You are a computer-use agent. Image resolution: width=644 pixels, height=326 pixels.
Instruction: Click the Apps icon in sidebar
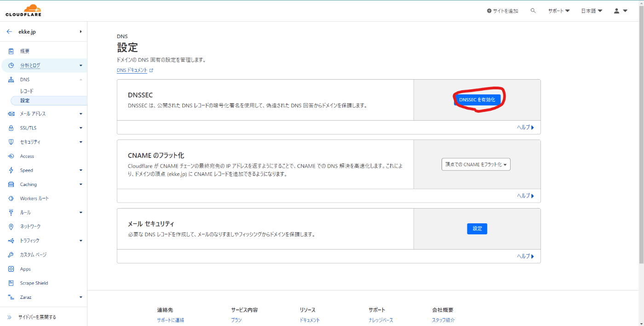tap(11, 269)
